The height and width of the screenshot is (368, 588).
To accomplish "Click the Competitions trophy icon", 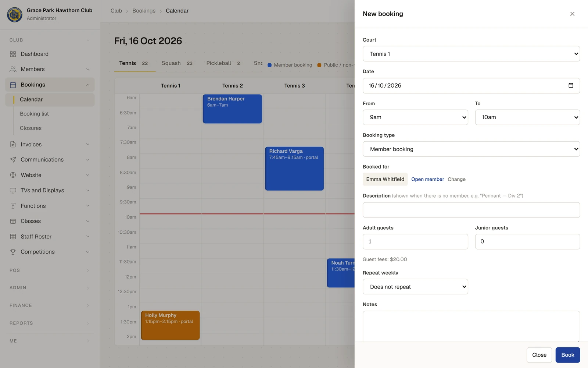I will [x=13, y=252].
